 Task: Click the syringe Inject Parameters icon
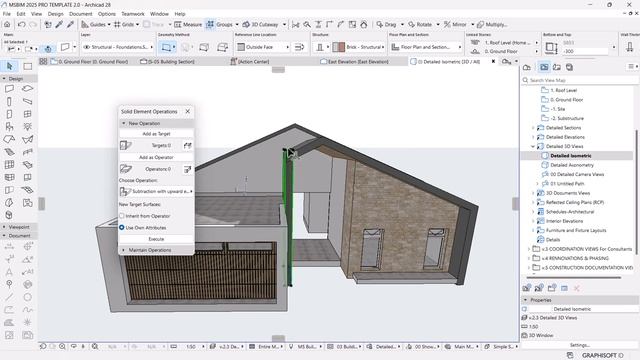tap(70, 24)
